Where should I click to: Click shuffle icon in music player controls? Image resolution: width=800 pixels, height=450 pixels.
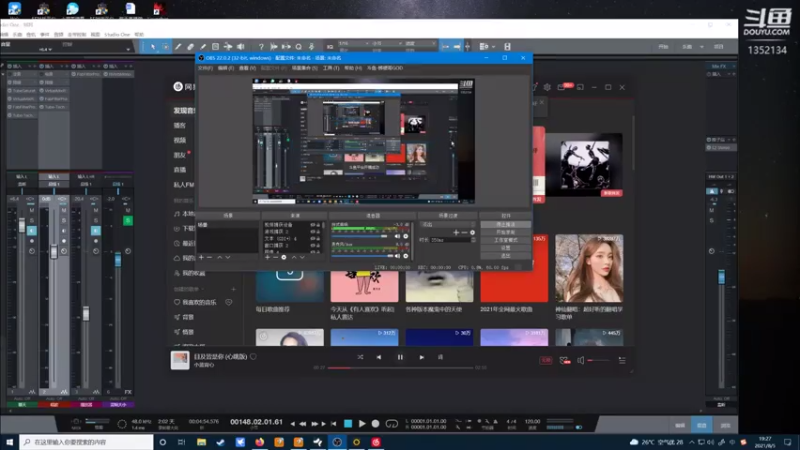(x=360, y=357)
